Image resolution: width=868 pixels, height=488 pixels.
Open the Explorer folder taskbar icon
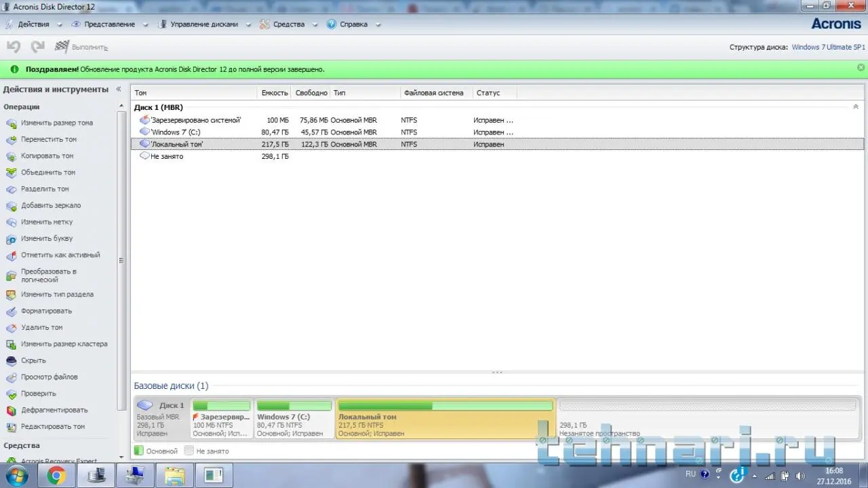174,475
